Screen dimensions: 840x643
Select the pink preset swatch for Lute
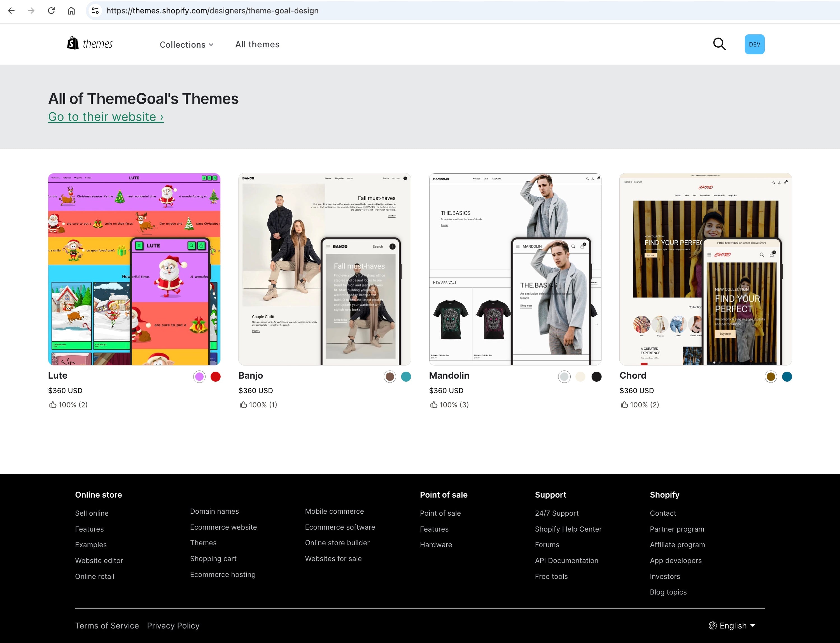pos(199,377)
